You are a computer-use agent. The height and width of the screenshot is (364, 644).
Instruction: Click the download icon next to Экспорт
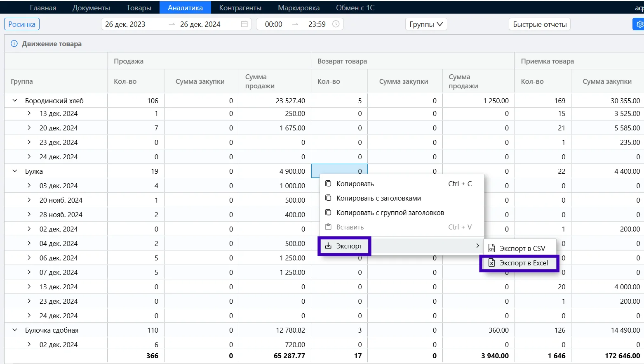(328, 246)
